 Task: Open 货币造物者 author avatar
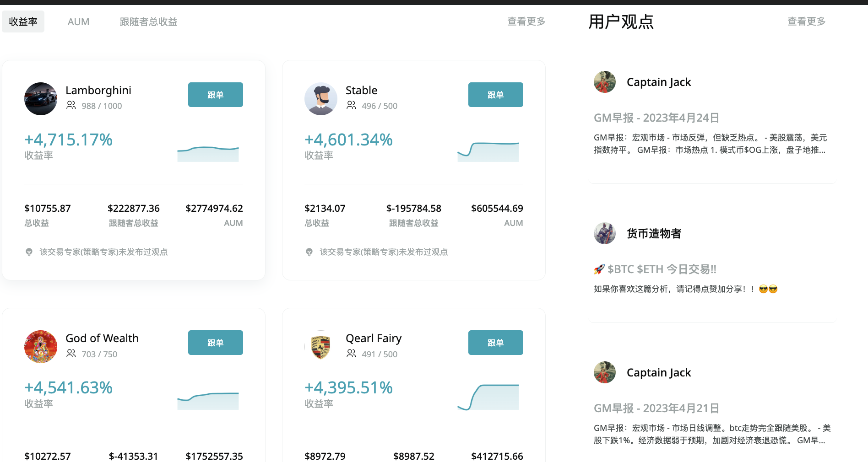(605, 233)
